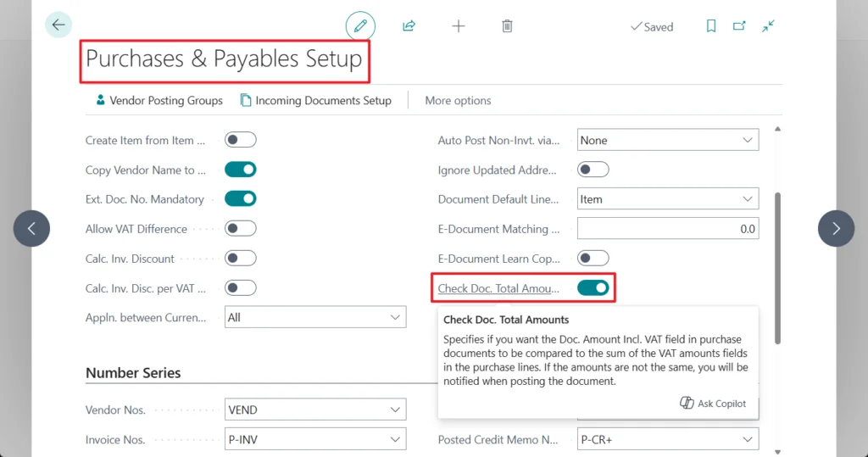The image size is (868, 457).
Task: Enable the Allow VAT Difference toggle
Action: coord(240,229)
